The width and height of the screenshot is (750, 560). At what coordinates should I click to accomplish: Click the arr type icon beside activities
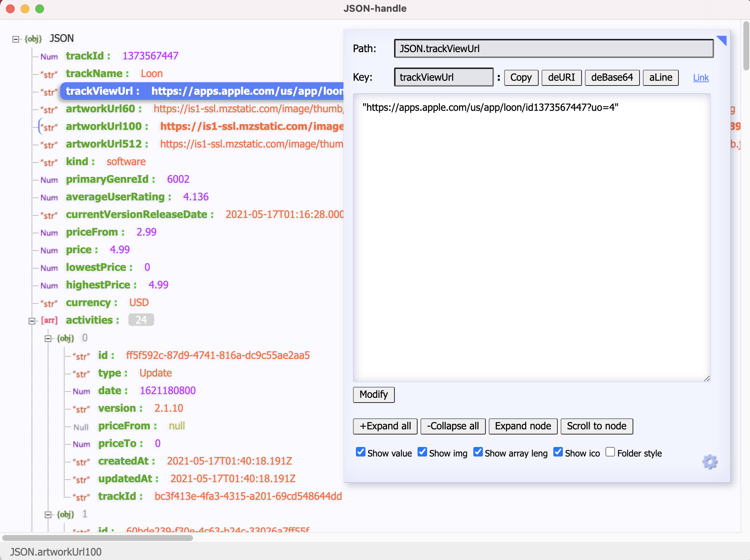pos(49,320)
